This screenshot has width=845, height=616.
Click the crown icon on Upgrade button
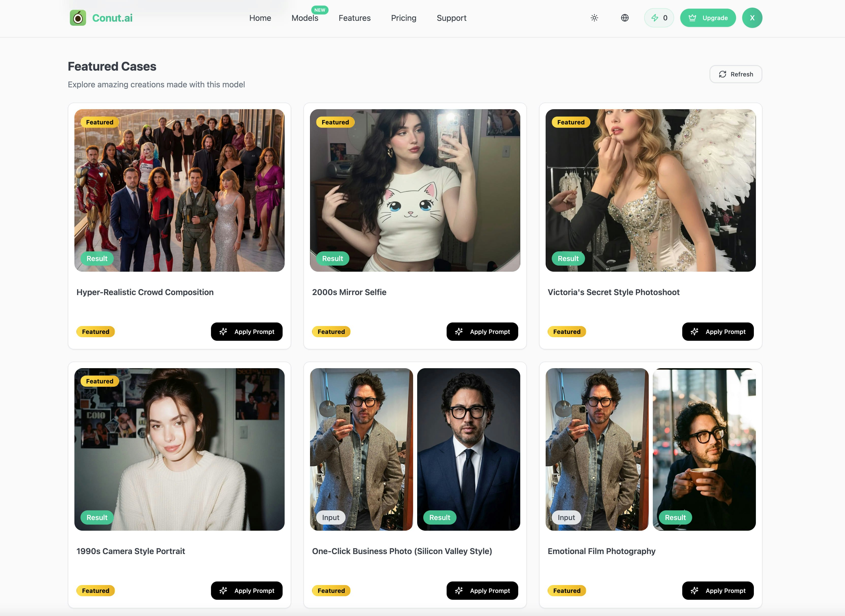pos(692,18)
